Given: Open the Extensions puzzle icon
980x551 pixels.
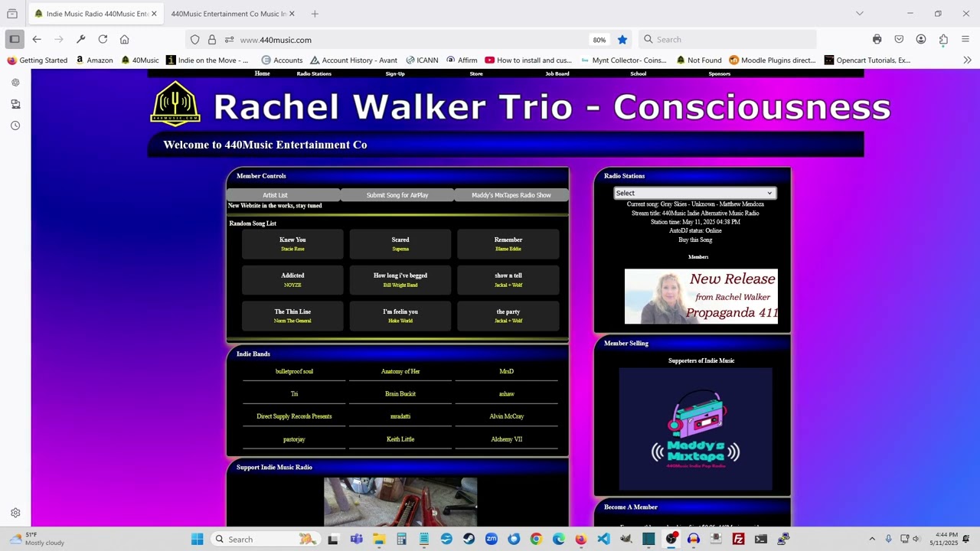Looking at the screenshot, I should pyautogui.click(x=943, y=39).
